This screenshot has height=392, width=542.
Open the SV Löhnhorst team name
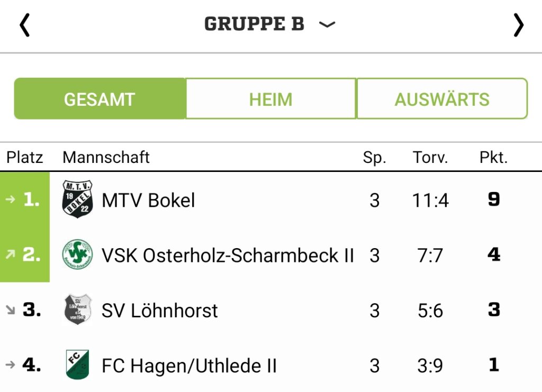[160, 310]
